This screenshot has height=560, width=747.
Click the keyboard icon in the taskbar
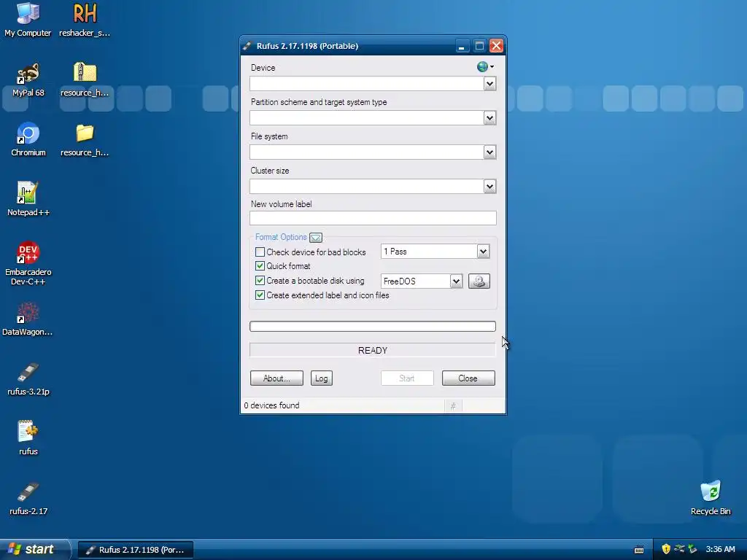[x=639, y=550]
